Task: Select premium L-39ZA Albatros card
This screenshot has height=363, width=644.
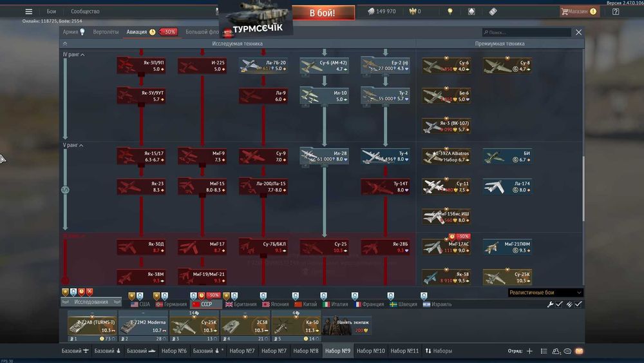Action: 446,156
